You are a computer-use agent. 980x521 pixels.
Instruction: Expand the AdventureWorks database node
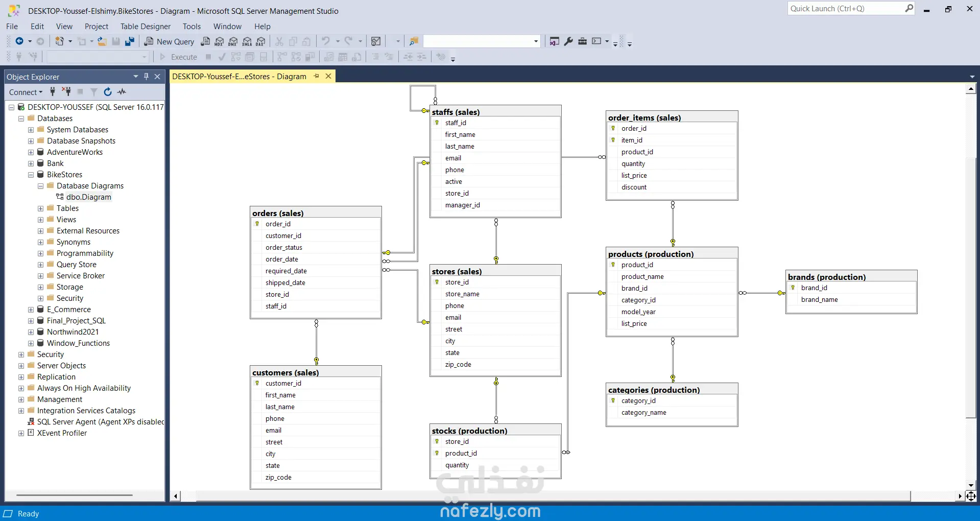(31, 152)
